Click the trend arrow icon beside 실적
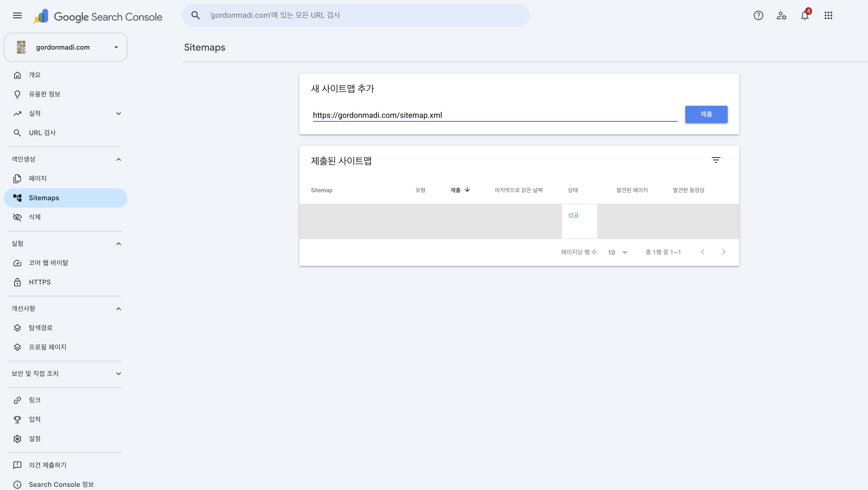The image size is (868, 490). click(17, 113)
